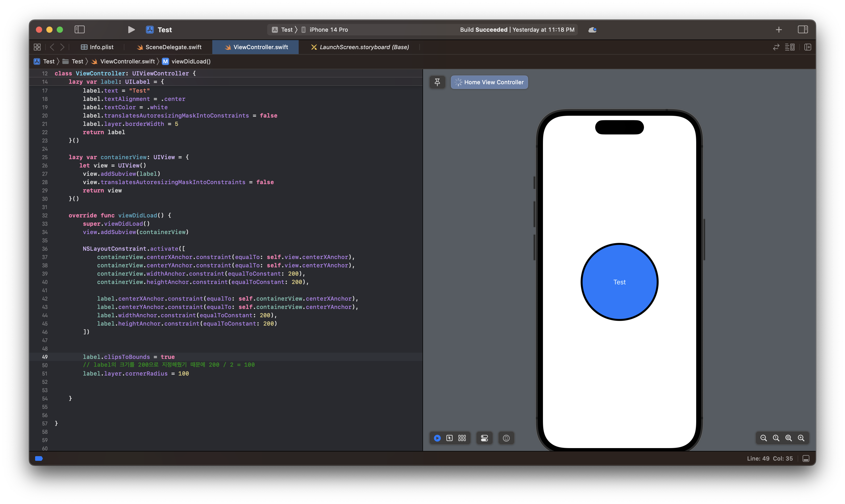The height and width of the screenshot is (504, 845).
Task: Switch preview to selectable mode
Action: (450, 438)
